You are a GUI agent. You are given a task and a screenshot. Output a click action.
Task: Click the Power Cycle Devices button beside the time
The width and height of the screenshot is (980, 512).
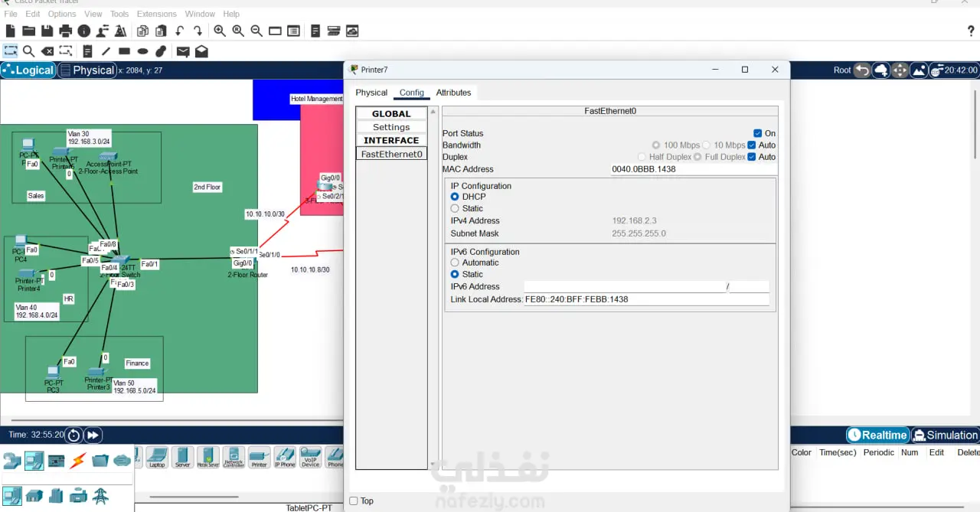pyautogui.click(x=73, y=435)
